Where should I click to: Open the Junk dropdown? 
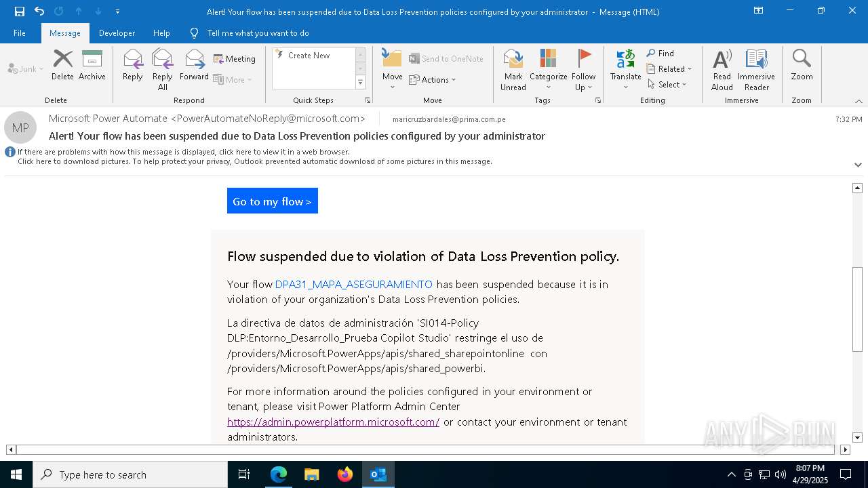point(26,68)
